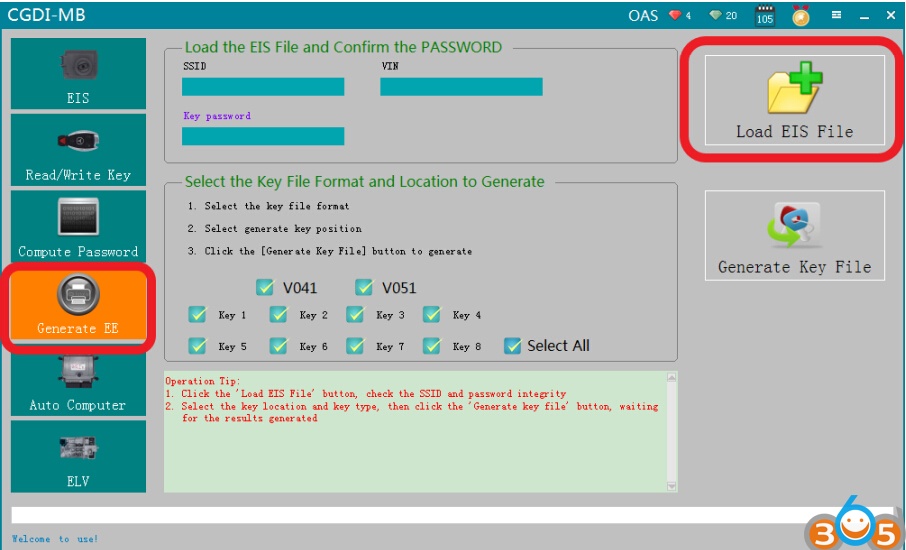906x550 pixels.
Task: Click the green diamond points icon
Action: tap(716, 15)
